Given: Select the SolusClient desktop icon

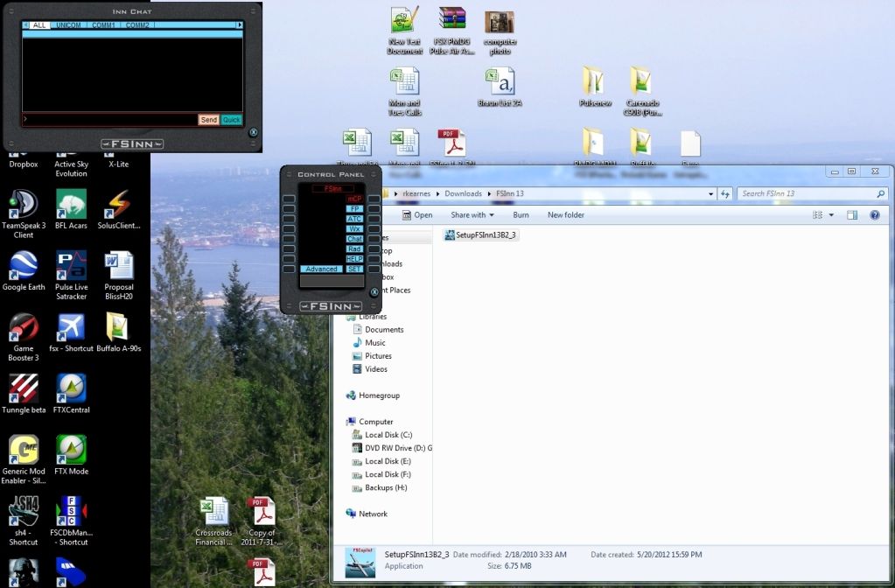Looking at the screenshot, I should 119,209.
